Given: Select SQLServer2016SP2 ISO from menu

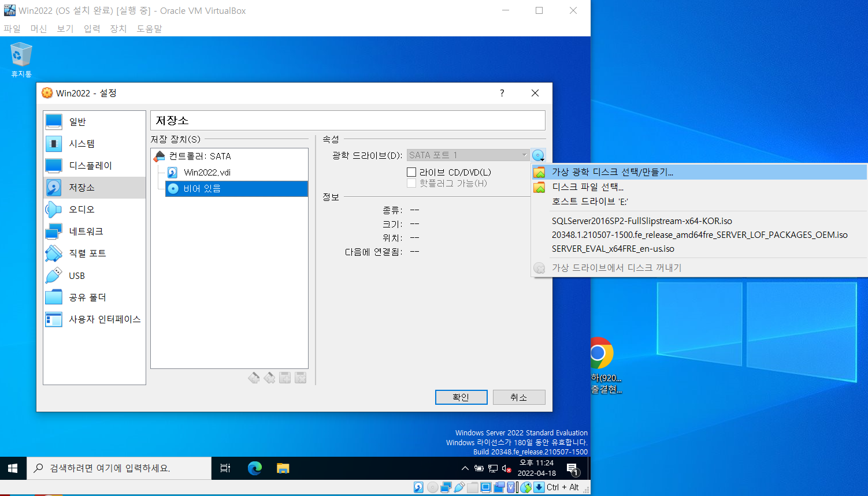Looking at the screenshot, I should 699,221.
